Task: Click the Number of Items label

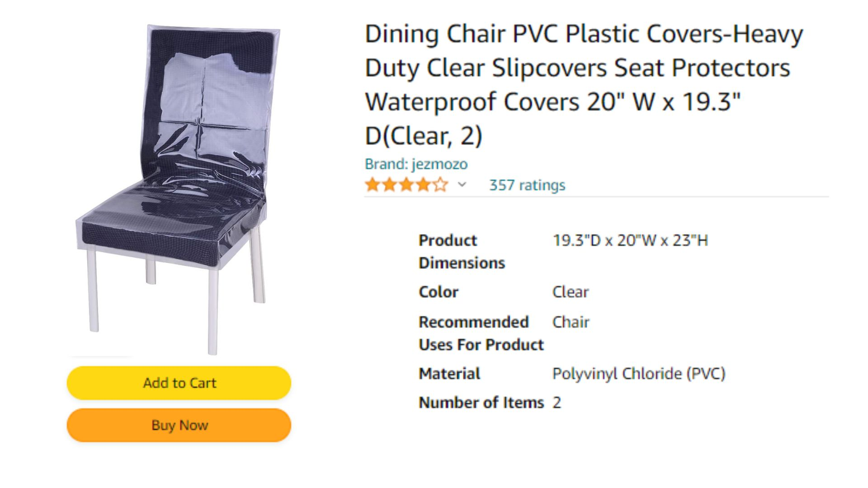Action: coord(481,402)
